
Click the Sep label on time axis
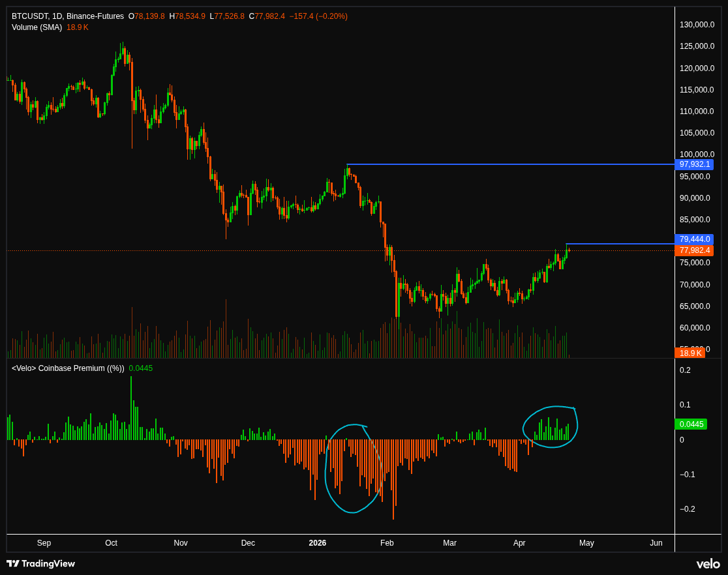coord(44,542)
